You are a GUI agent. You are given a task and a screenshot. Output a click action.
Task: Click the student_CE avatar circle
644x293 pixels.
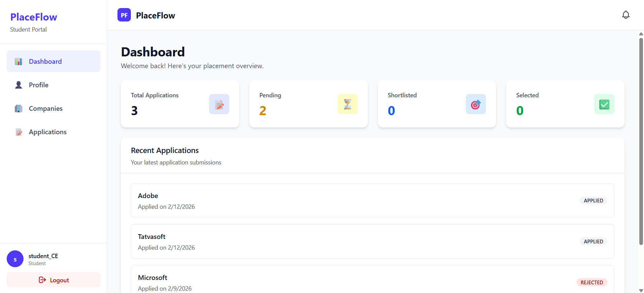pyautogui.click(x=15, y=259)
